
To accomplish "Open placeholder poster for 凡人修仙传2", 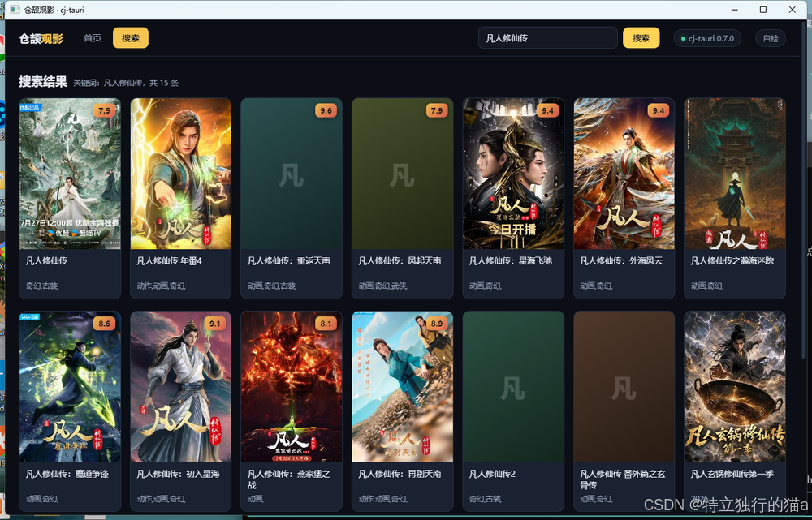I will 513,387.
